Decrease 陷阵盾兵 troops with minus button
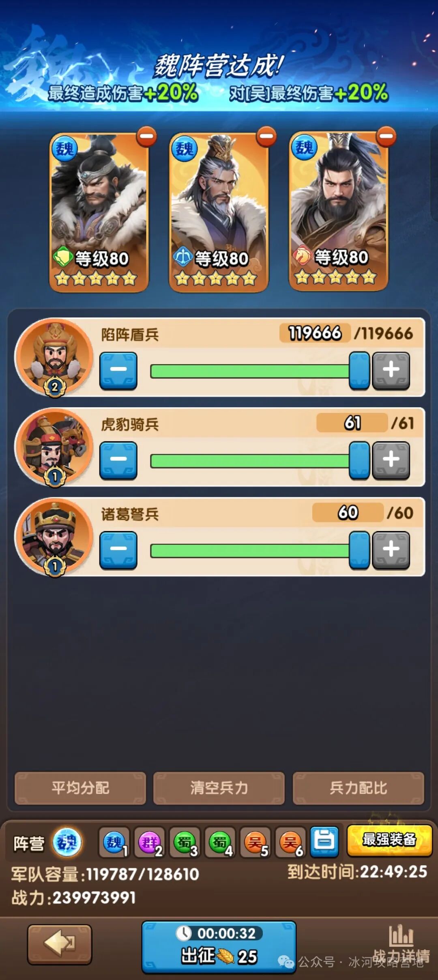 pos(118,371)
